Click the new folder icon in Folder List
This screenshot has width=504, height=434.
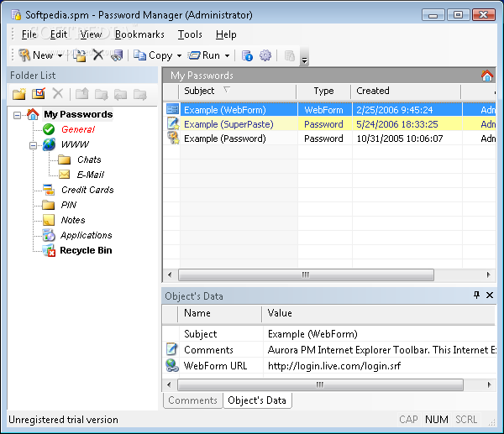point(19,94)
